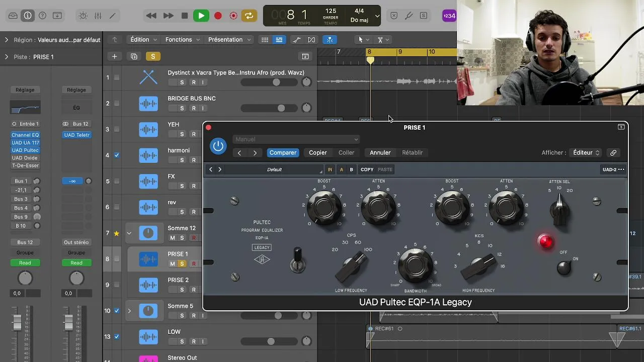Open the Smart Controls icon
644x362 pixels.
tap(83, 16)
